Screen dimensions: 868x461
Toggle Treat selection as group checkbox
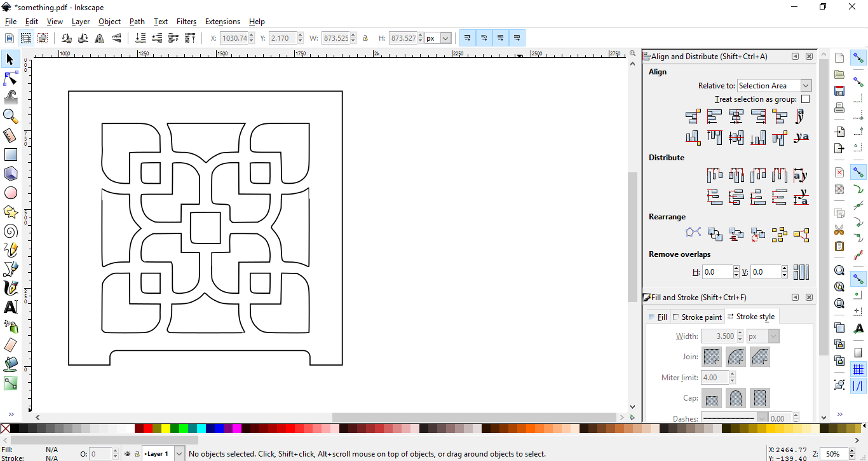(805, 99)
